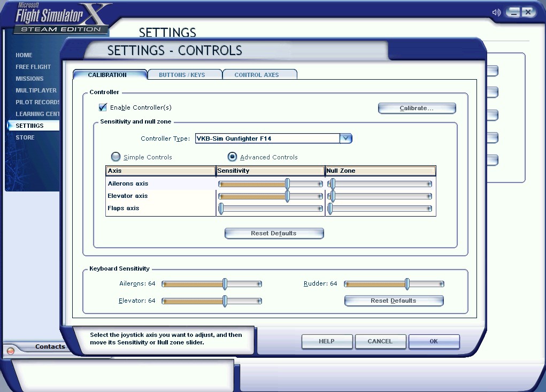Open Pilot Records from sidebar
The height and width of the screenshot is (392, 546).
[x=37, y=102]
